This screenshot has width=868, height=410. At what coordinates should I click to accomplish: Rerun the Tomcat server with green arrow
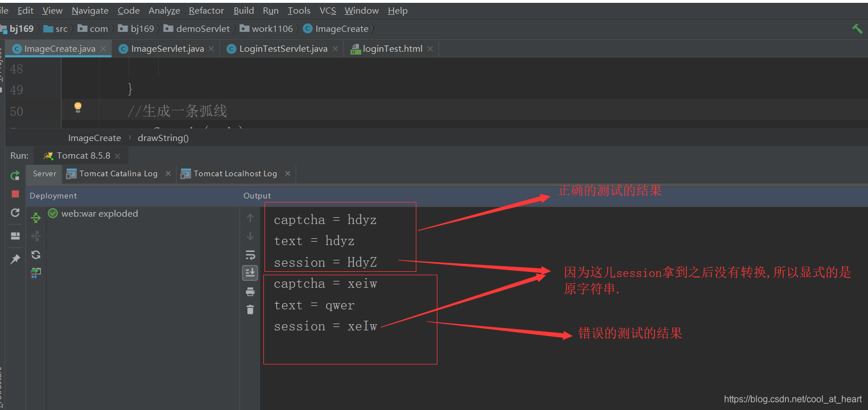click(15, 176)
